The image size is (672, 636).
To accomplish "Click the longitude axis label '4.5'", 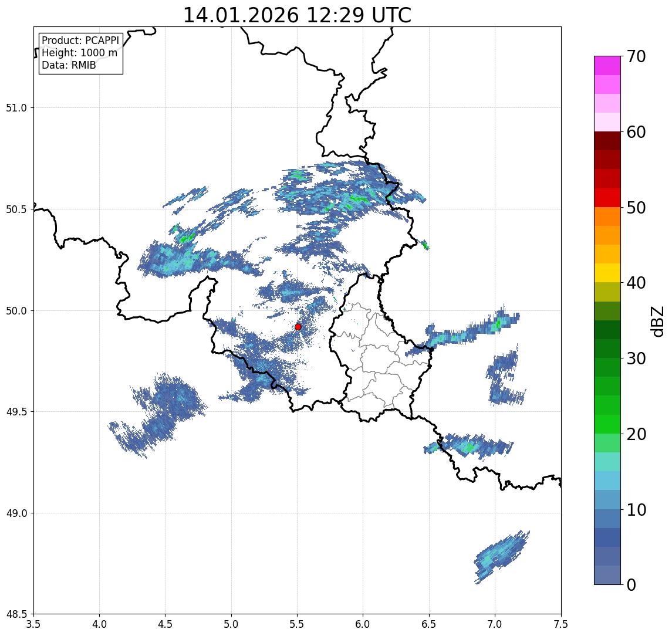I will (x=166, y=624).
